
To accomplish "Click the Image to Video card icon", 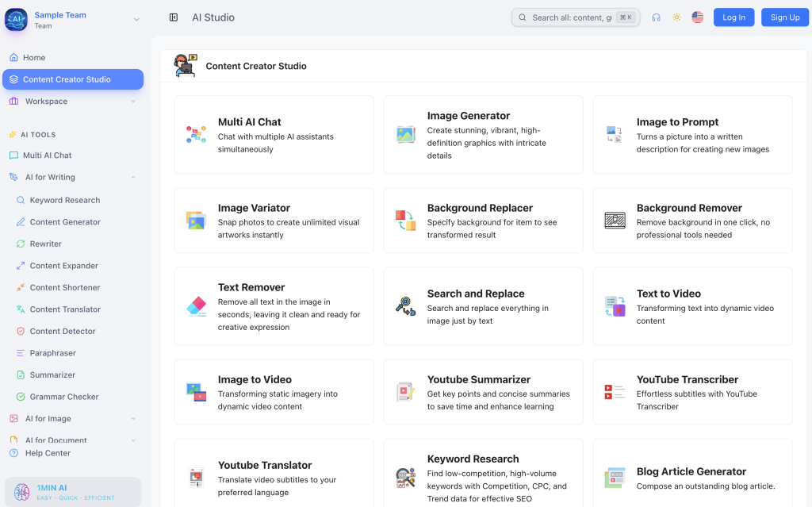I will [x=197, y=392].
